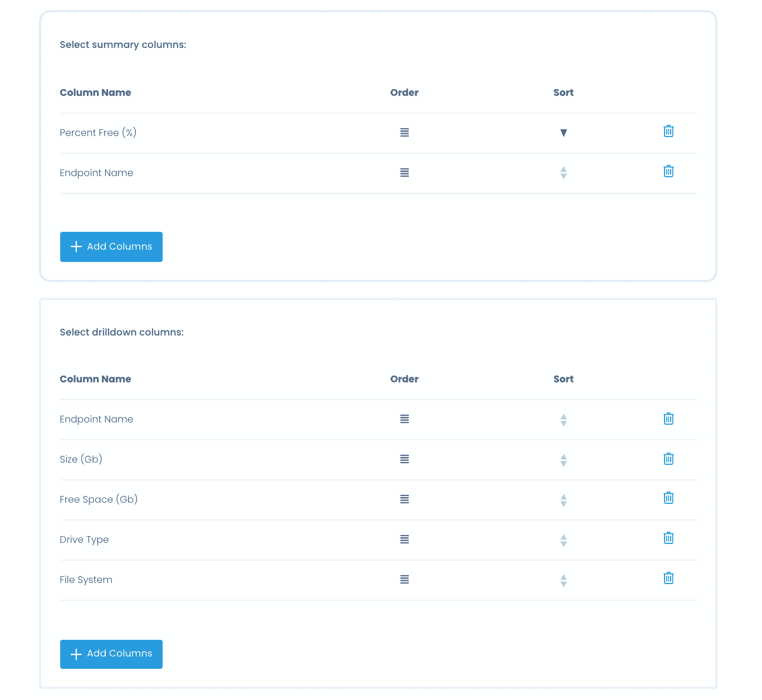Select the Endpoint Name drilldown row label

click(x=96, y=419)
